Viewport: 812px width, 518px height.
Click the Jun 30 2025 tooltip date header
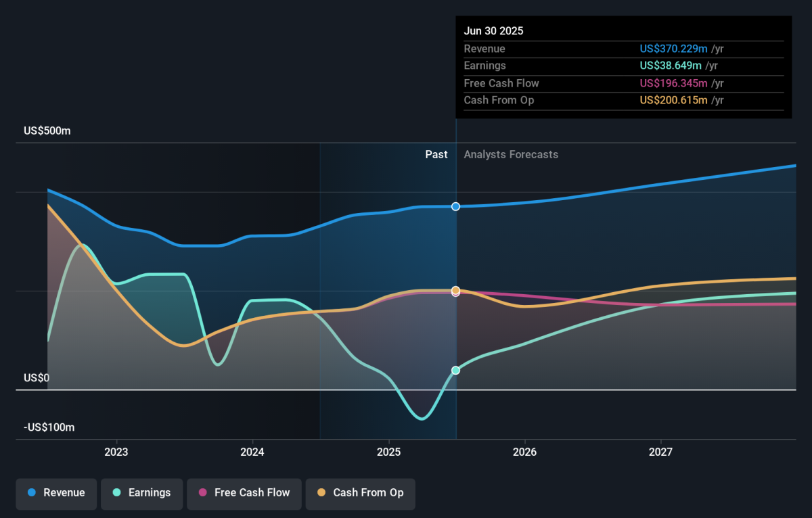[493, 31]
